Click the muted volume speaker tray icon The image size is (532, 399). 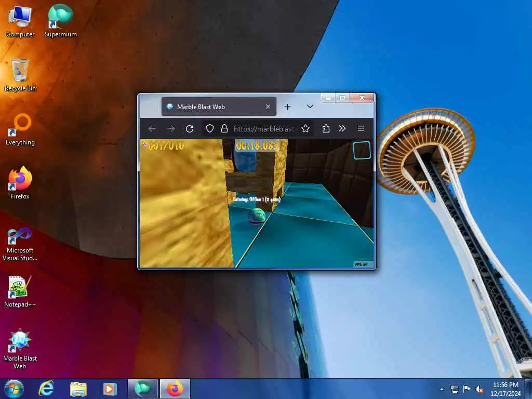click(480, 389)
